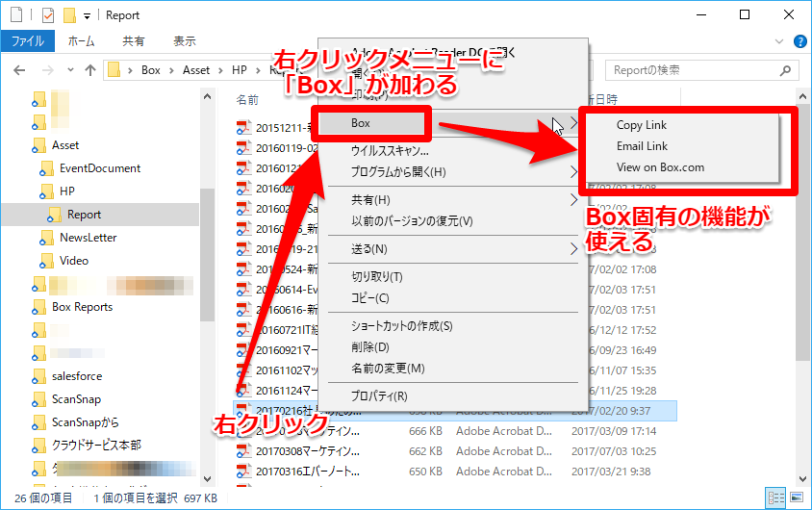The image size is (812, 510).
Task: Select NewsLetter folder in tree
Action: [x=89, y=238]
